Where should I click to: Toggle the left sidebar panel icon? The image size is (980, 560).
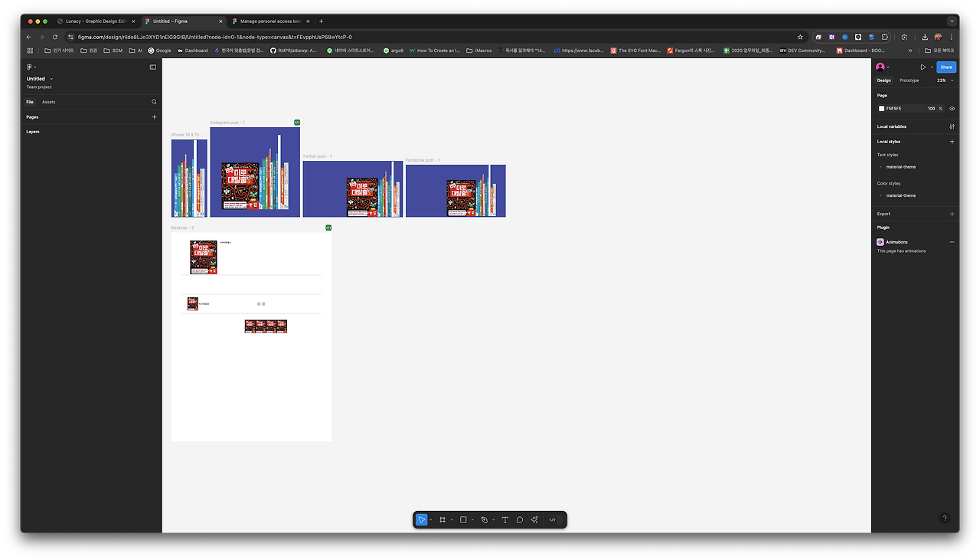[x=153, y=67]
